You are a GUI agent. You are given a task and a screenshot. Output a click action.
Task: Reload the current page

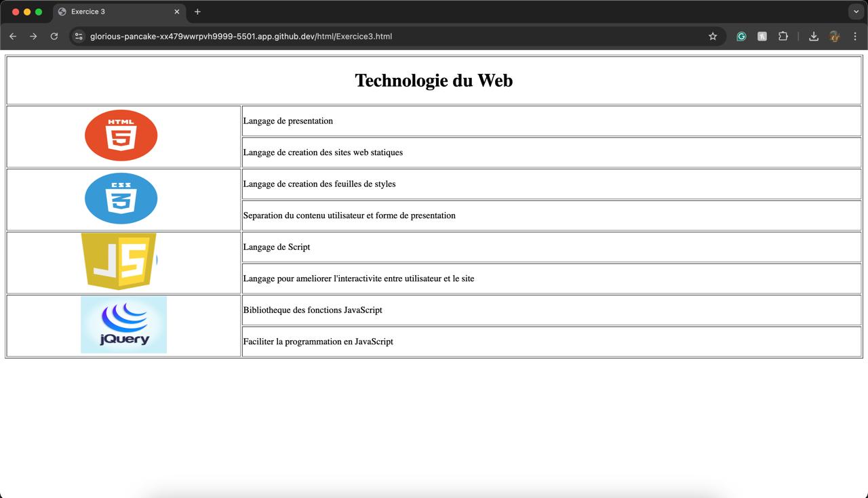54,37
